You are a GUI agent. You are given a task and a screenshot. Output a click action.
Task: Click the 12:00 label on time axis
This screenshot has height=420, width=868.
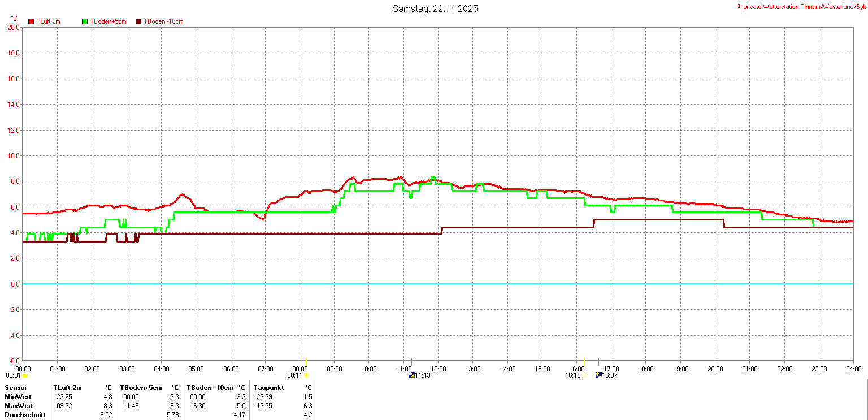click(438, 369)
